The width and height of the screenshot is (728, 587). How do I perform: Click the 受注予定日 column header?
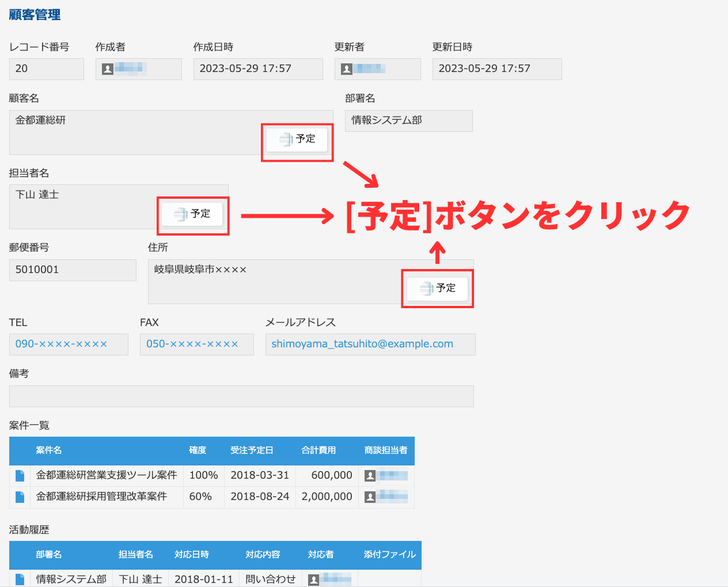(x=252, y=450)
